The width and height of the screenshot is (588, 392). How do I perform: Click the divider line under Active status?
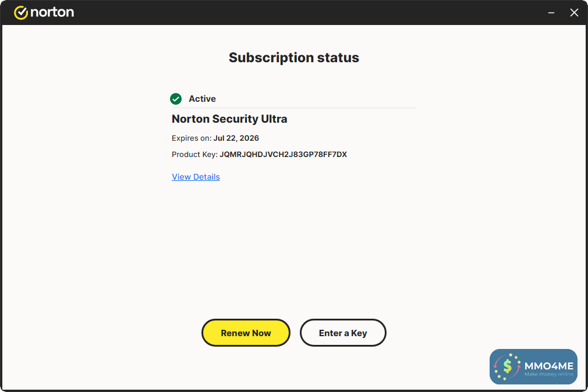293,108
